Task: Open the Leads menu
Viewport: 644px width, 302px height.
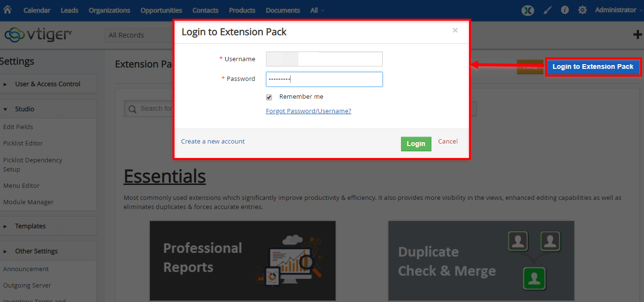Action: click(69, 10)
